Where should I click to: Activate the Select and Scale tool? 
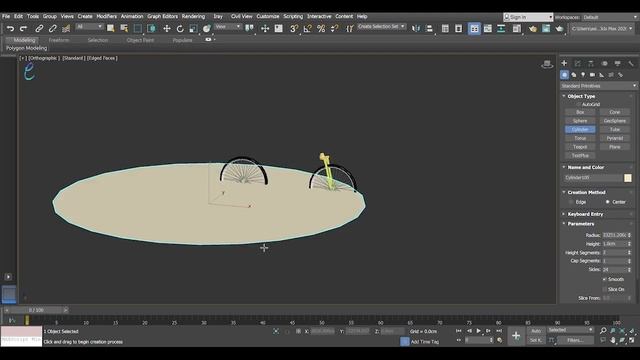click(193, 29)
